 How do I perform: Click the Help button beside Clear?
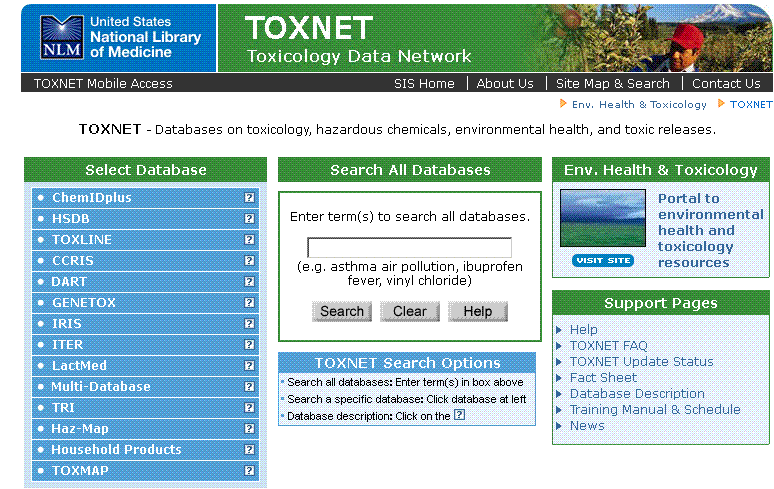click(478, 311)
